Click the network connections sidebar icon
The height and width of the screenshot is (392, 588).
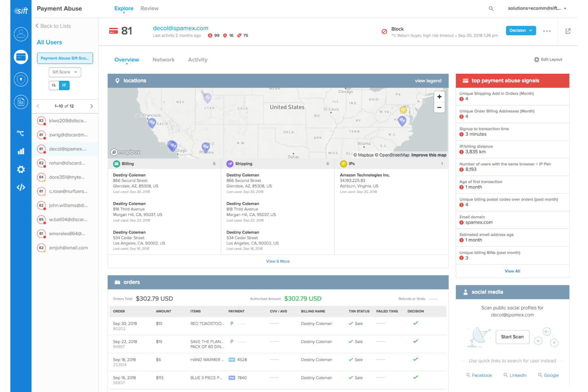21,133
